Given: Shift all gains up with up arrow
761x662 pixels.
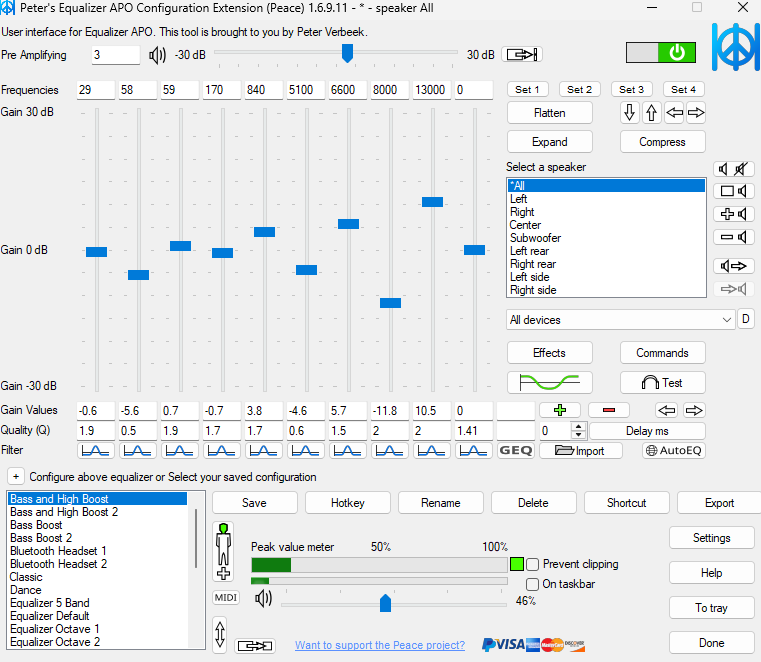Looking at the screenshot, I should 651,113.
